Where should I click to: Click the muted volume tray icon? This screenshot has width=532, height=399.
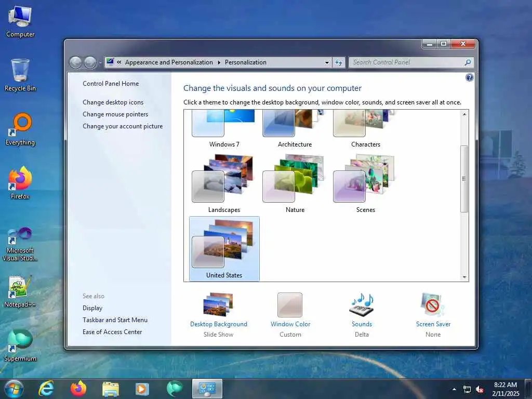[480, 390]
